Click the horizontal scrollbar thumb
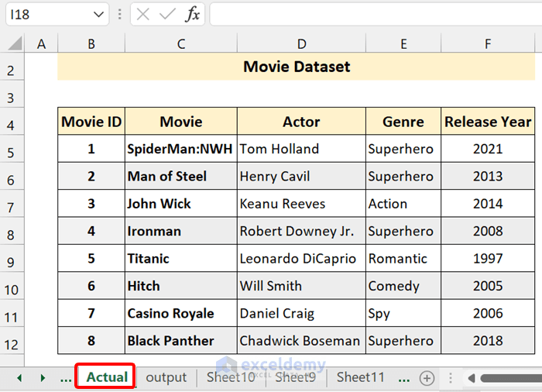The image size is (542, 392). click(511, 378)
